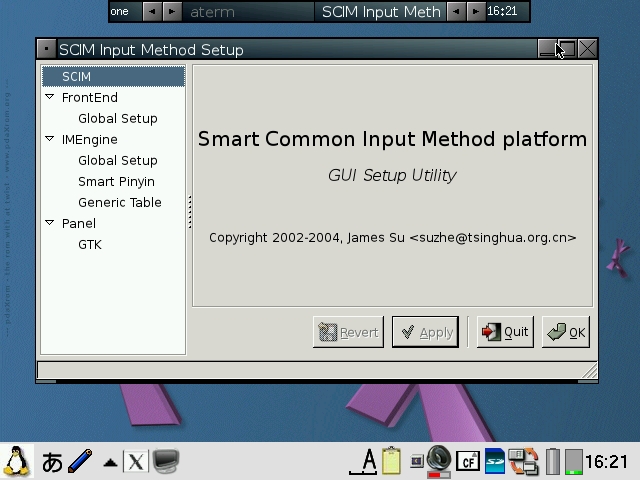Click the blue pen handwriting icon
The image size is (640, 480).
click(80, 461)
